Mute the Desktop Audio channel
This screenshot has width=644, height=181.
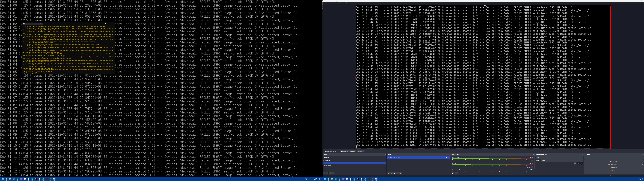(x=529, y=161)
